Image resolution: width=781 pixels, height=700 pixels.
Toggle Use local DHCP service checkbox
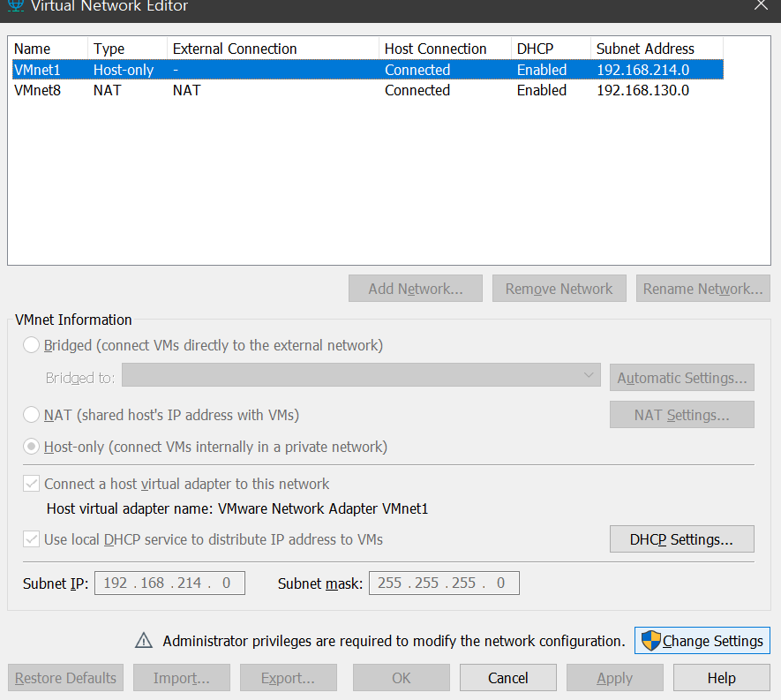(32, 539)
